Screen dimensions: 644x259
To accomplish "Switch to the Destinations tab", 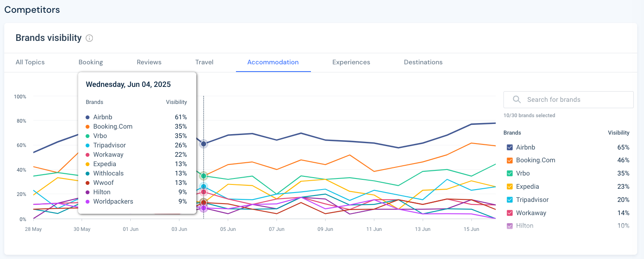I will (423, 62).
